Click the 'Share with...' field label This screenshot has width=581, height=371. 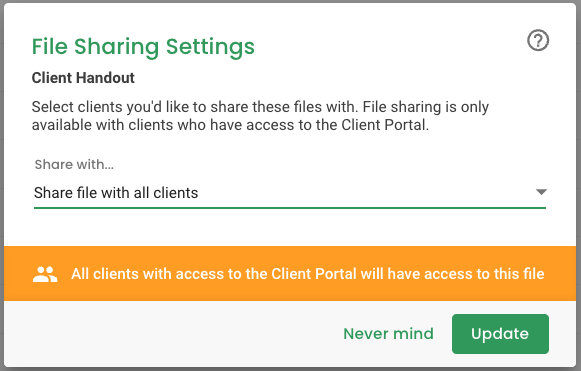coord(74,164)
